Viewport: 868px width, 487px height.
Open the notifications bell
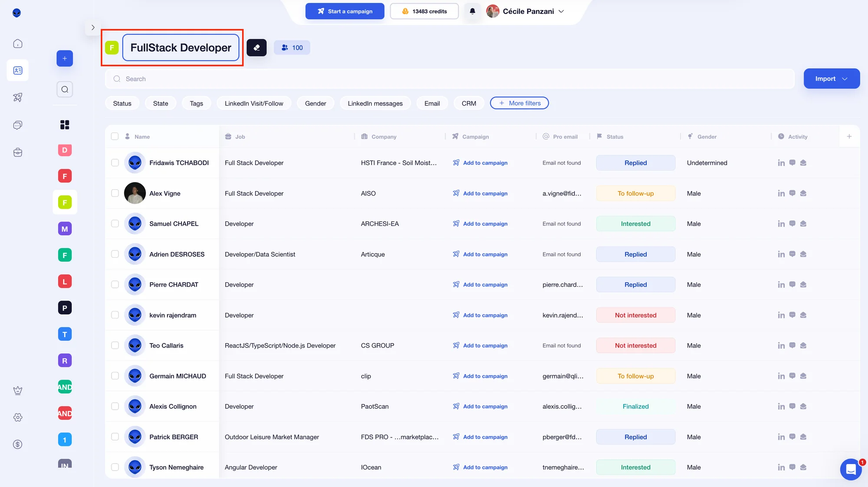point(472,11)
